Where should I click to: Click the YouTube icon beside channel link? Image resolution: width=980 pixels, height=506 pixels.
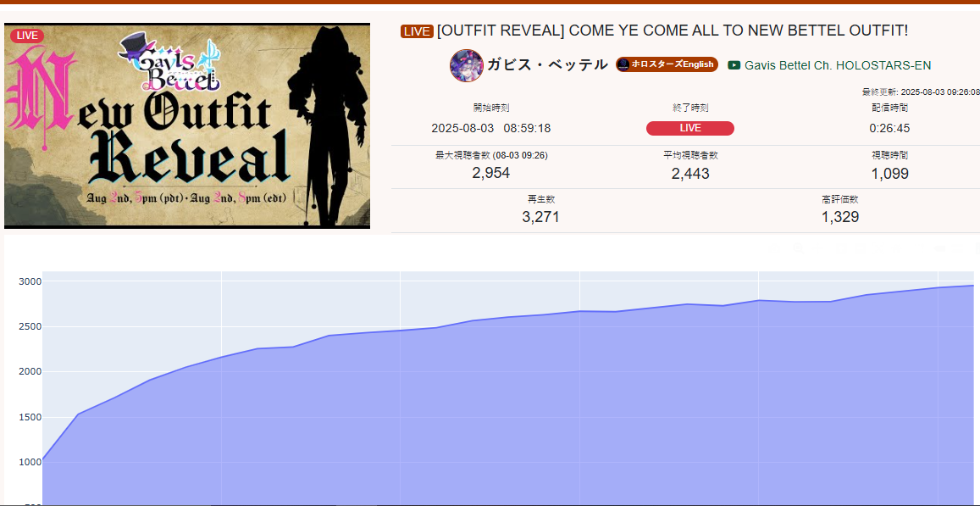click(734, 65)
